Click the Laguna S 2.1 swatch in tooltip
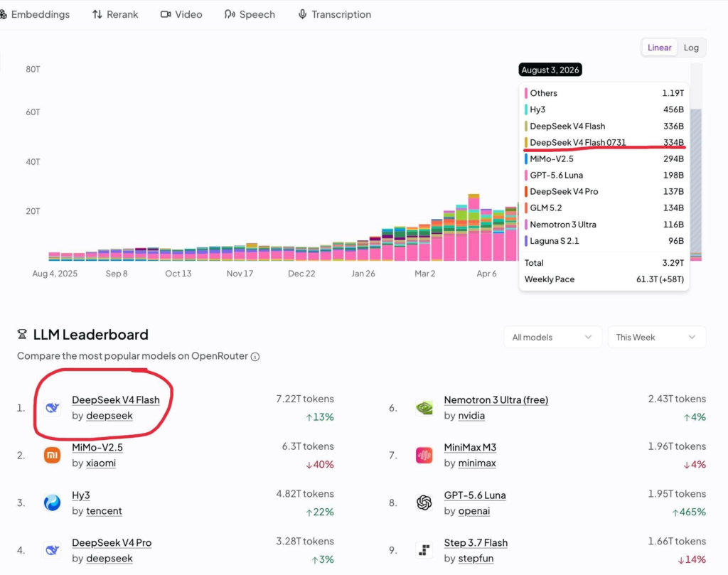728x575 pixels. (525, 241)
